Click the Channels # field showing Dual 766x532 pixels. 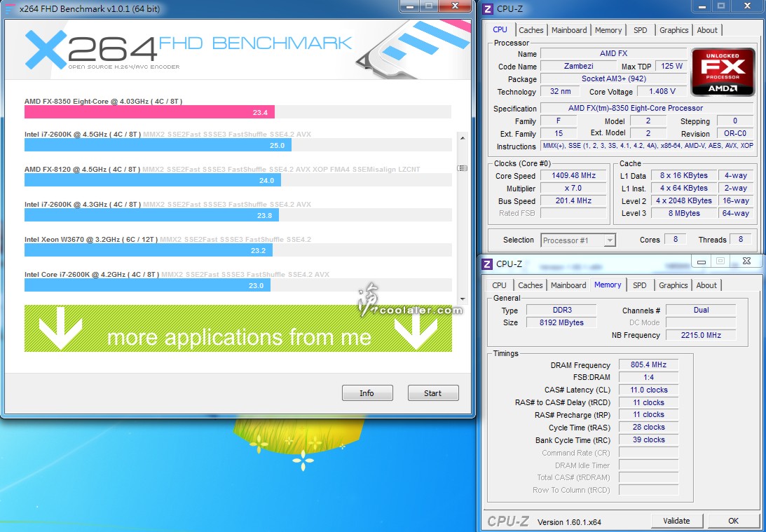pos(701,310)
